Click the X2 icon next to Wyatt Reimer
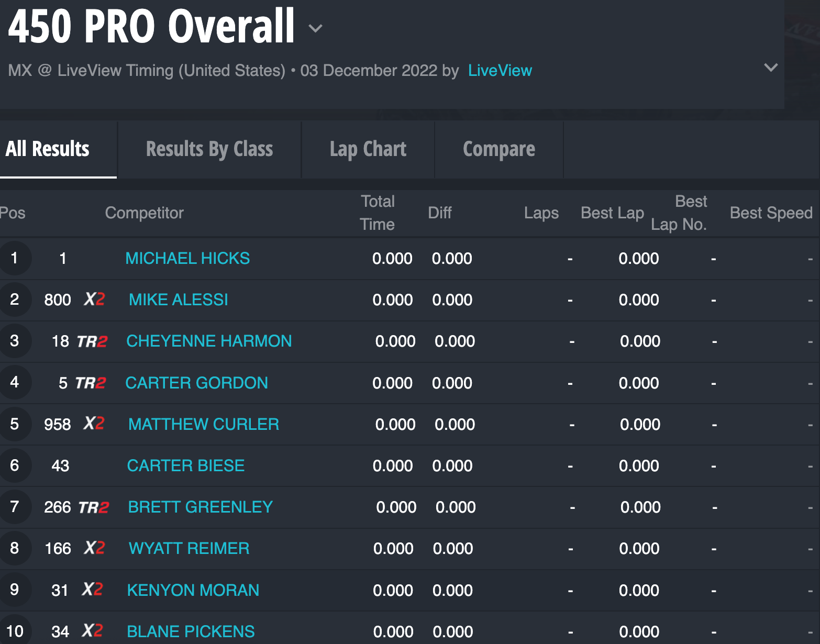The image size is (820, 644). point(94,548)
